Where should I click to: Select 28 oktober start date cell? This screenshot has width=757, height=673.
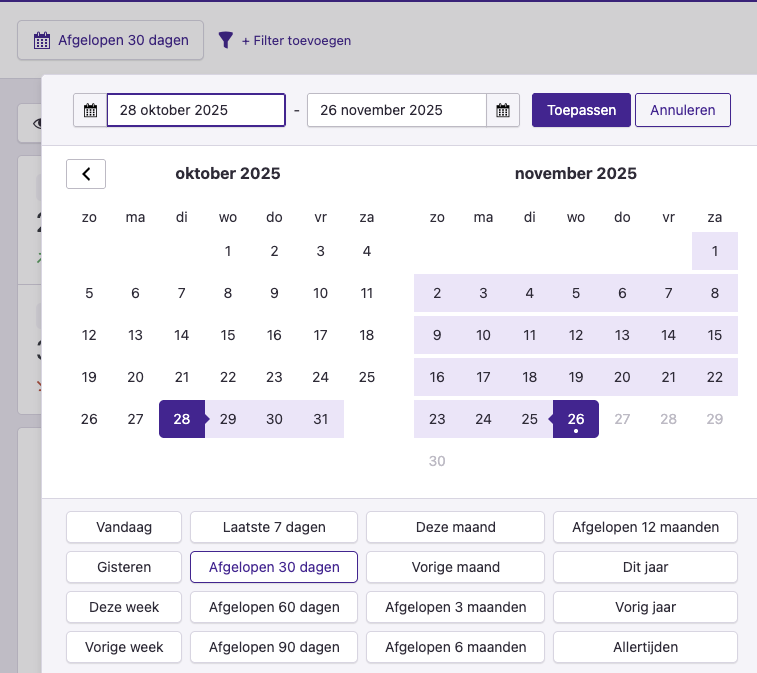coord(182,419)
